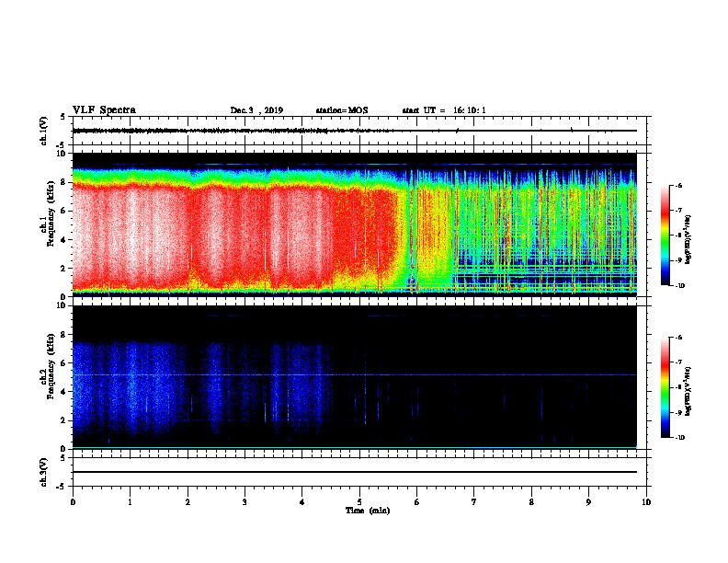Viewport: 728px width, 563px height.
Task: Click the "4" kHz tick on ch.2 spectrogram axis
Action: point(63,392)
